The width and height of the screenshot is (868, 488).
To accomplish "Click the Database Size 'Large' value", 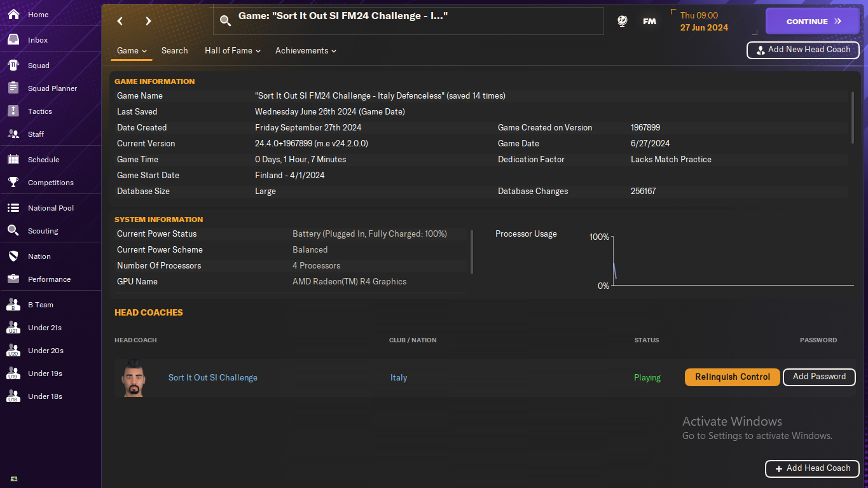I will pyautogui.click(x=265, y=192).
